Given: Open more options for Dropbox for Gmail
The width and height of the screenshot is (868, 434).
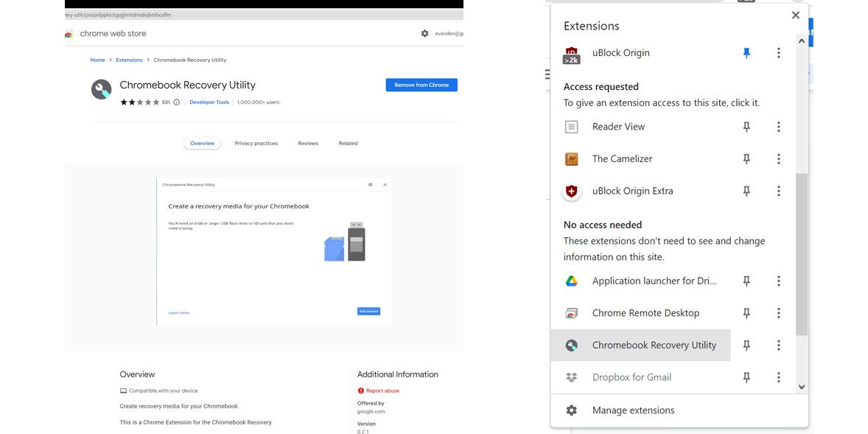Looking at the screenshot, I should coord(778,377).
